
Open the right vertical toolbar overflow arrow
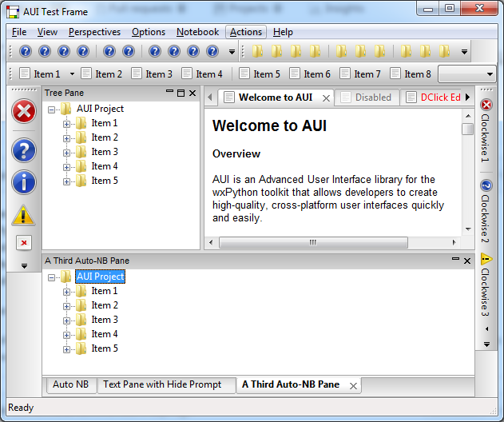tap(486, 344)
